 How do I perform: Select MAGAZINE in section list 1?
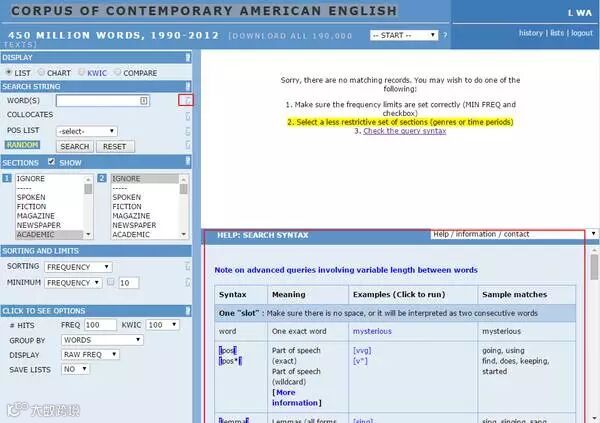click(36, 216)
